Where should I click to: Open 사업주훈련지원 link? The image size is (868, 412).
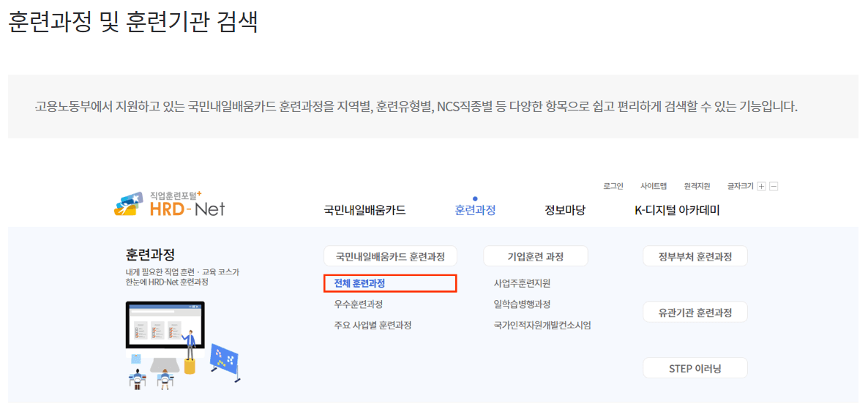click(522, 283)
